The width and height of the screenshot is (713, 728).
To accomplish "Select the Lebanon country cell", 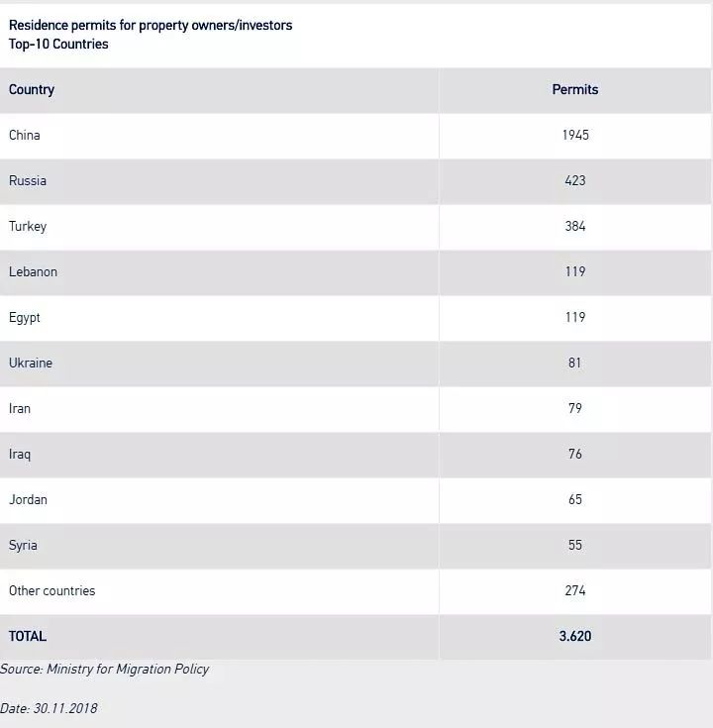I will click(33, 271).
